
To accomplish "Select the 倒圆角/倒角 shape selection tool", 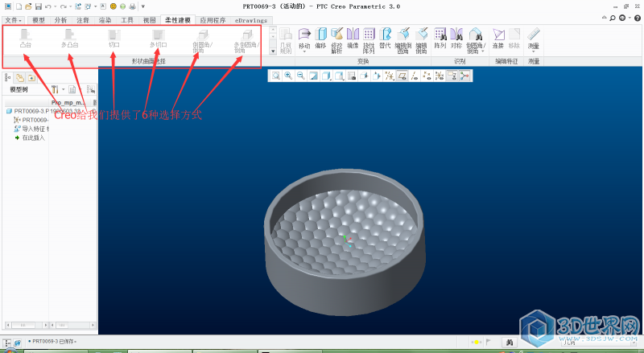I will [203, 41].
